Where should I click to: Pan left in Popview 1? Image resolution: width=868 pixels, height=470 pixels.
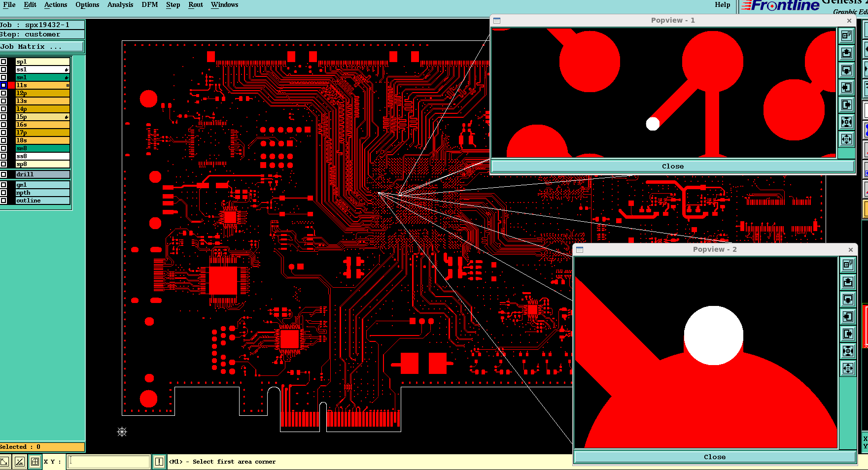point(846,87)
